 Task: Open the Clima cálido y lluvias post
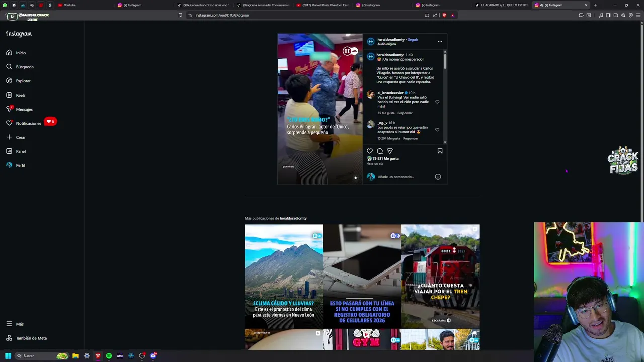(x=283, y=277)
